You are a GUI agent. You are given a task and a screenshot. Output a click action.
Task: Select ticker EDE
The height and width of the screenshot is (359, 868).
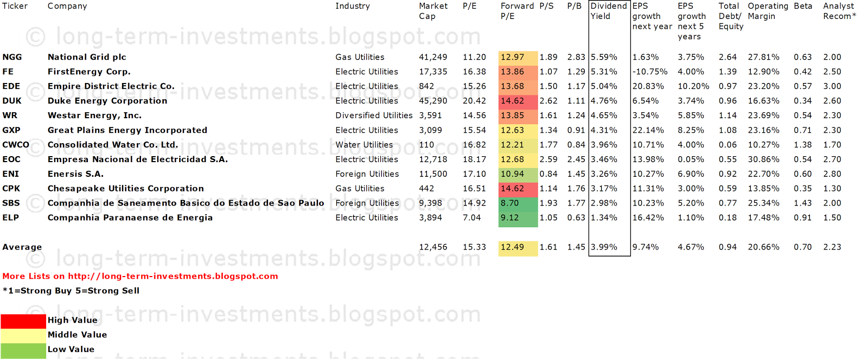click(11, 86)
